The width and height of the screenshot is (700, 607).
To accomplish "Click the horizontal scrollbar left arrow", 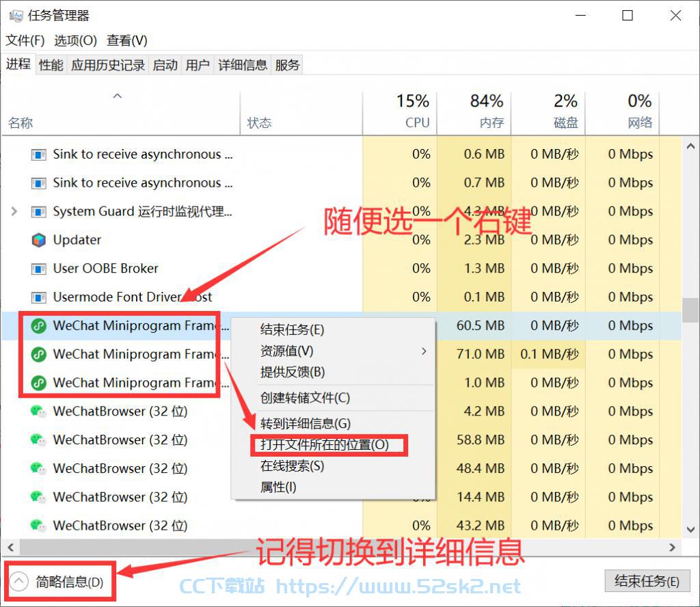I will (11, 548).
